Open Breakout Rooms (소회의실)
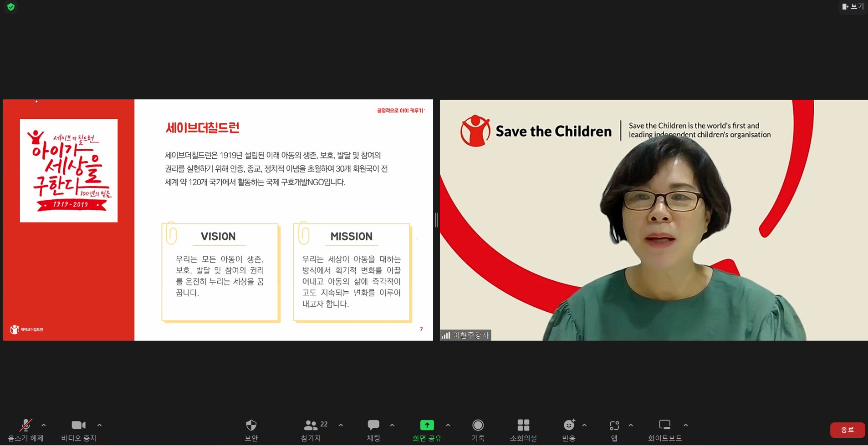The height and width of the screenshot is (446, 868). tap(523, 430)
